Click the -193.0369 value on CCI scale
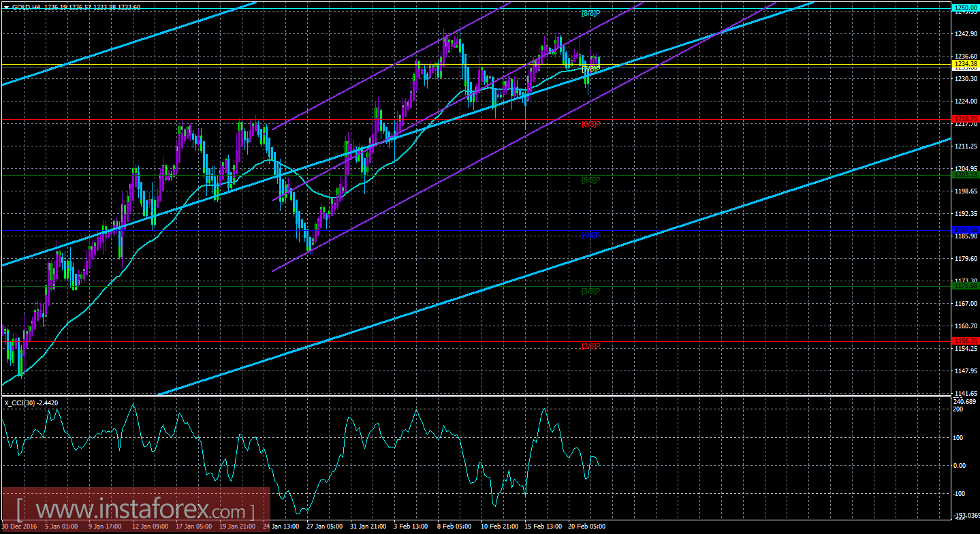This screenshot has height=534, width=980. [966, 516]
